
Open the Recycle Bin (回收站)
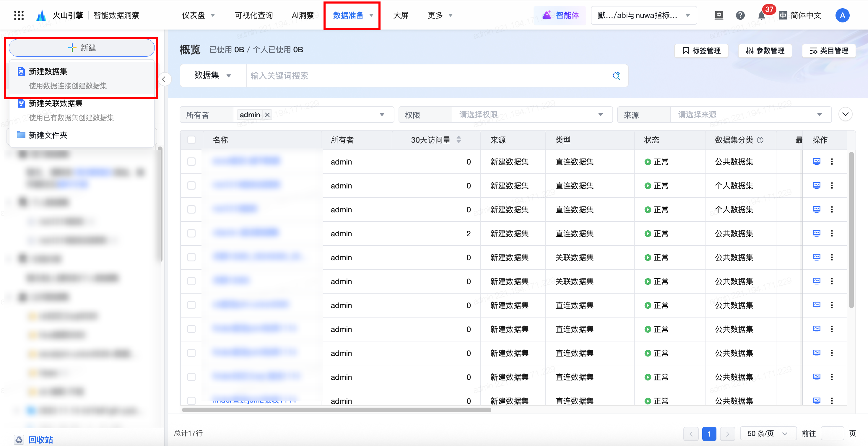tap(40, 439)
